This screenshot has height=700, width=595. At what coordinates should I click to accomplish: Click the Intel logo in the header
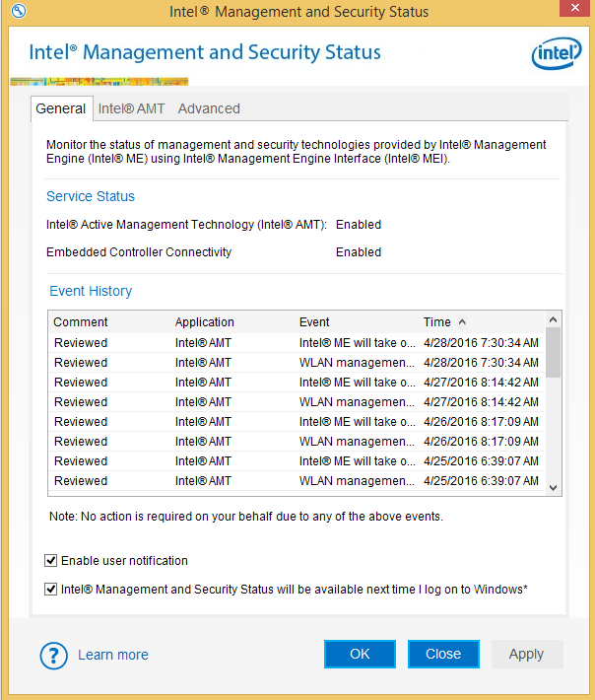pos(557,54)
